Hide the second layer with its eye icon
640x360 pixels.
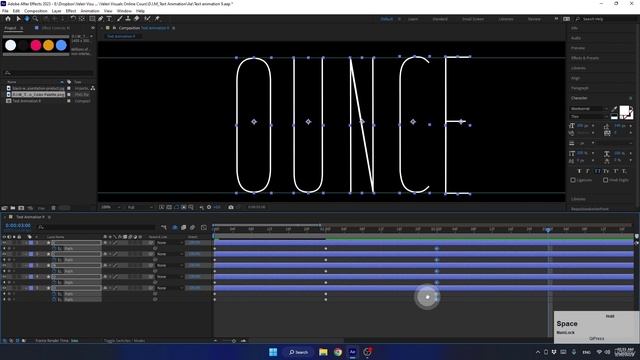4,254
